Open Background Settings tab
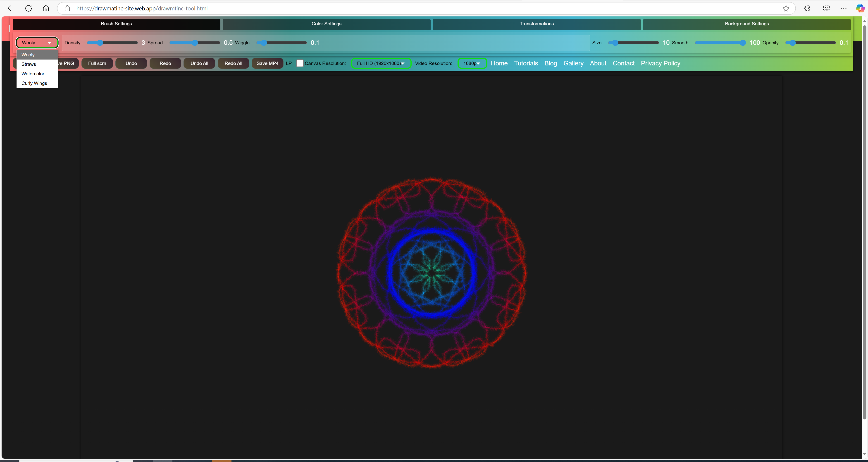 coord(747,24)
